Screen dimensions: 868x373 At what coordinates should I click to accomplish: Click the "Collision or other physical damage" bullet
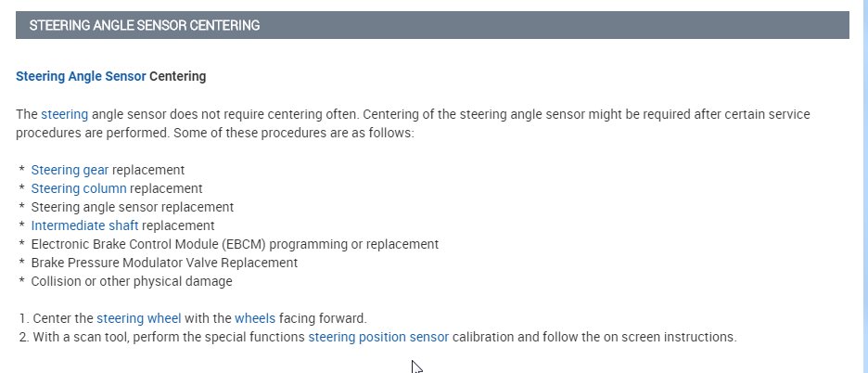[132, 281]
